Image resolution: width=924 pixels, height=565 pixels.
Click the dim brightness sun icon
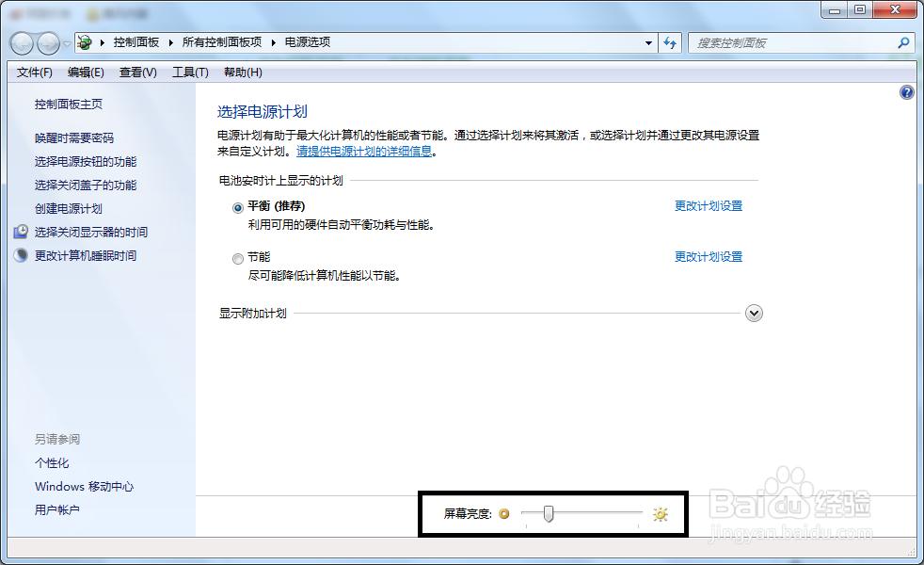[504, 513]
